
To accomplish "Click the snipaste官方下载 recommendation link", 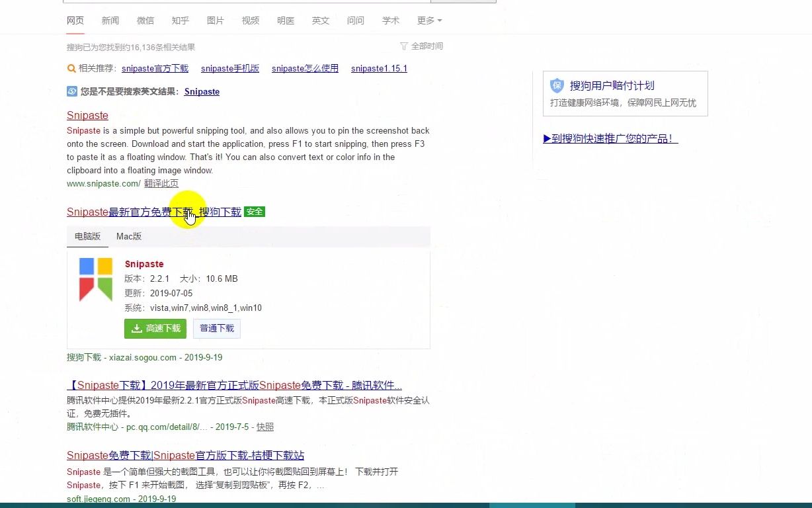I will pos(155,68).
